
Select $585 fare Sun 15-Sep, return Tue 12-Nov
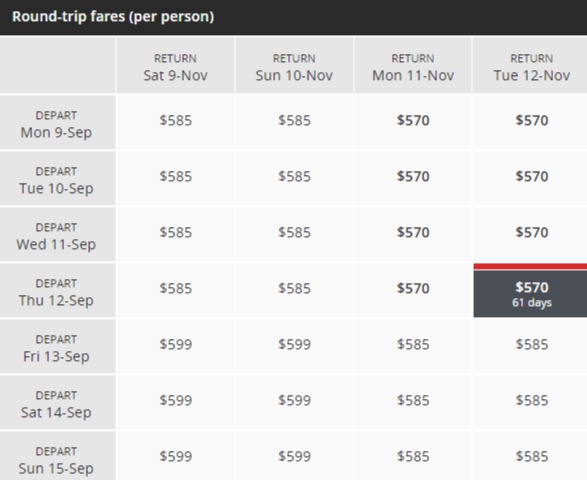tap(531, 456)
